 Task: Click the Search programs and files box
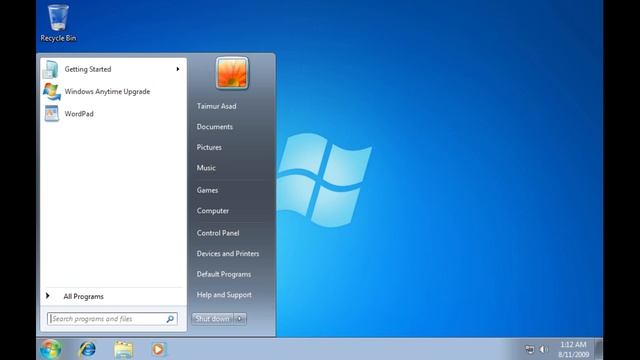click(x=112, y=319)
